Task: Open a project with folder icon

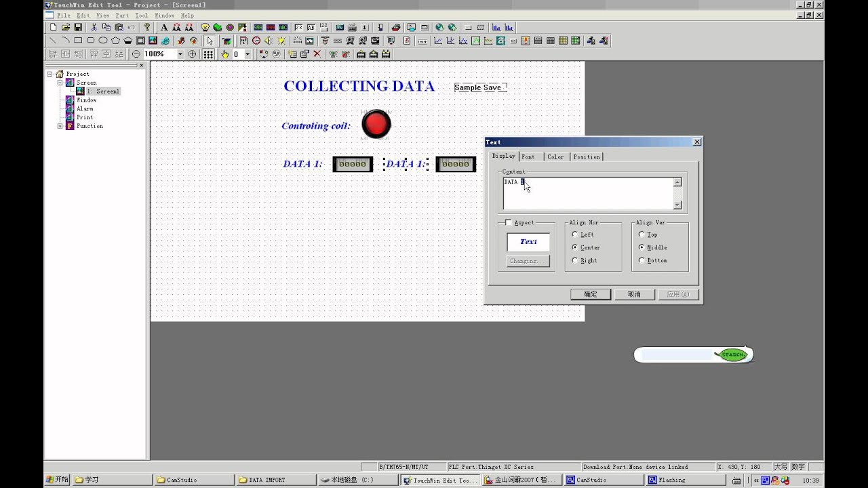Action: 66,27
